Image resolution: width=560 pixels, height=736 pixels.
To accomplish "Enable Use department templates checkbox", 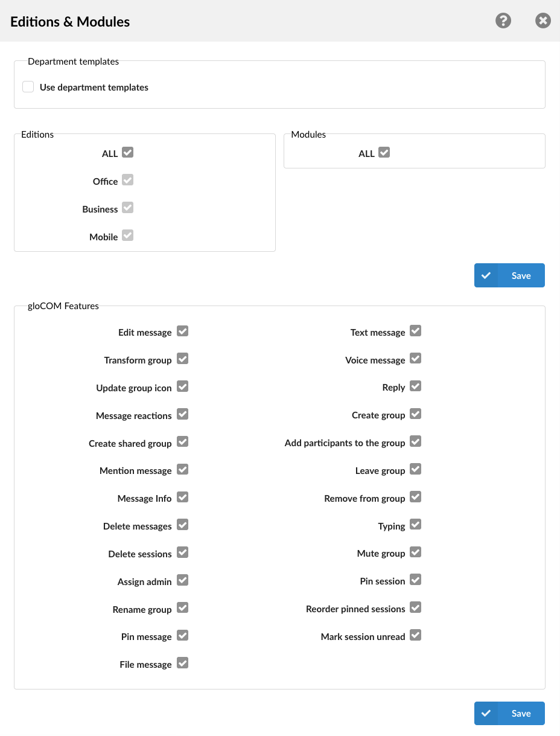I will pos(28,87).
